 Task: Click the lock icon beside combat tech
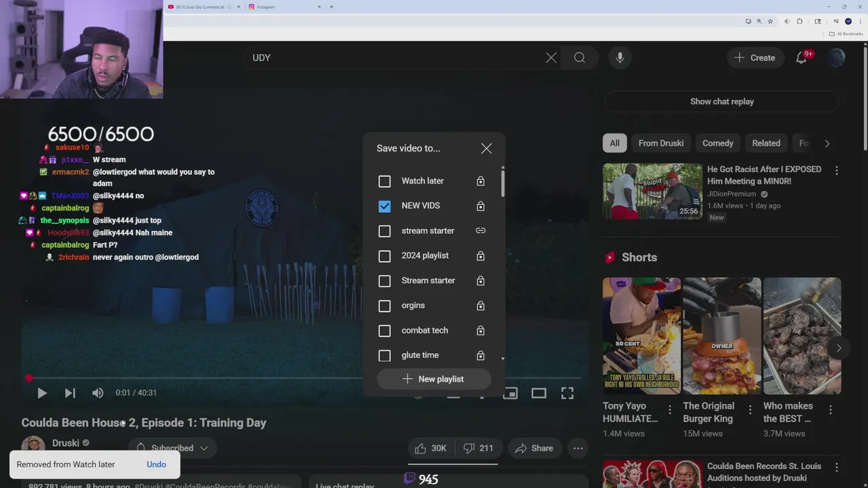[480, 330]
